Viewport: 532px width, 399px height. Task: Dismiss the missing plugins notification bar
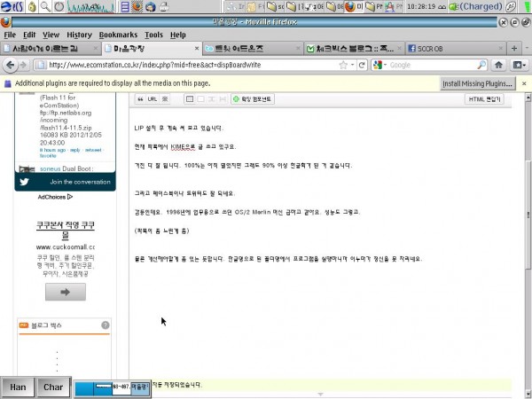point(524,83)
